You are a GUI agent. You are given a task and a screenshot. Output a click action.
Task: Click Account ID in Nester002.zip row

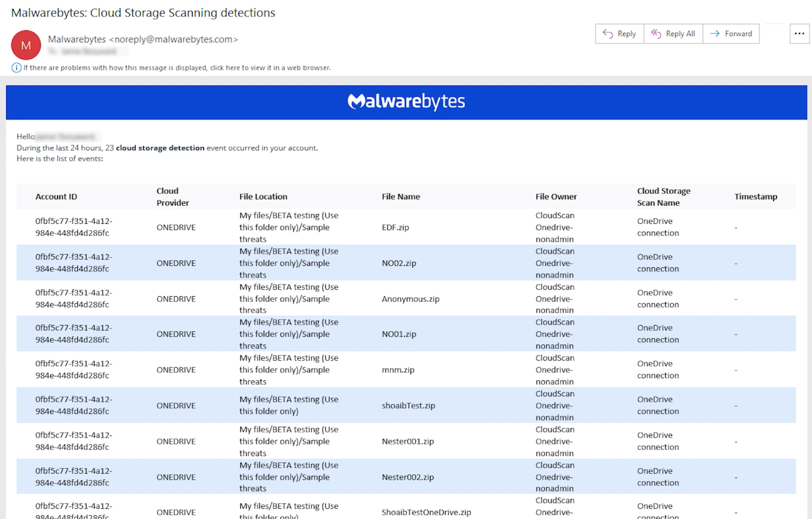[74, 477]
